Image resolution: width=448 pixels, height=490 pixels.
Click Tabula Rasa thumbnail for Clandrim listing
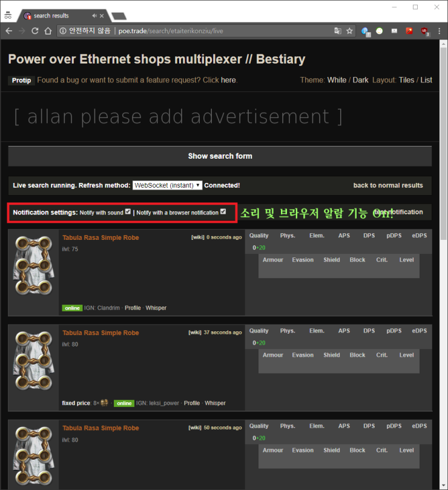pyautogui.click(x=33, y=266)
